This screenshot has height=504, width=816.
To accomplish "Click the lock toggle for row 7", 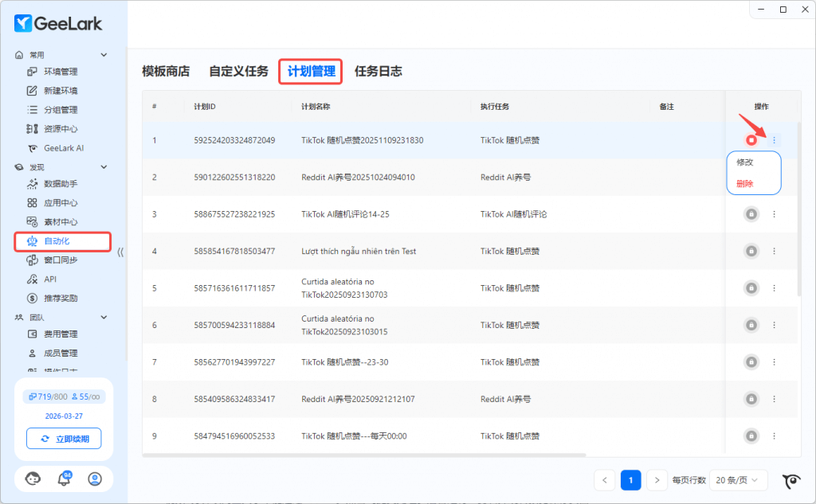I will pos(751,362).
